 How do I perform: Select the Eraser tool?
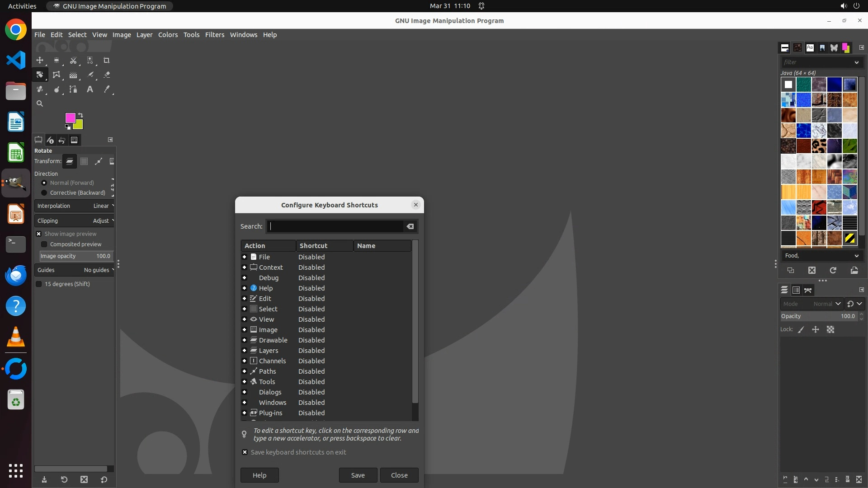point(107,75)
